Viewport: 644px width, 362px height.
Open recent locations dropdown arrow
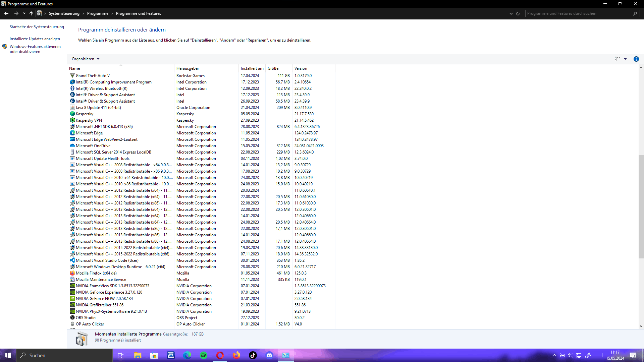pyautogui.click(x=24, y=13)
